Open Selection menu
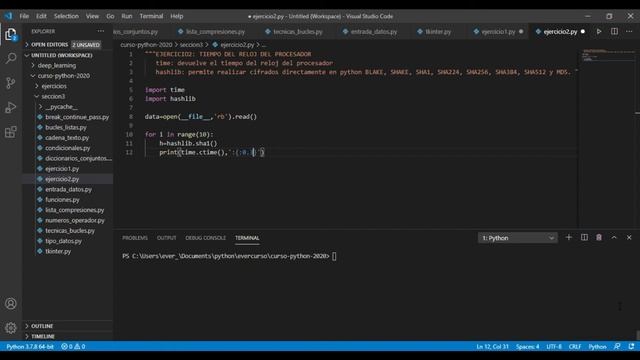The width and height of the screenshot is (640, 360). 66,16
